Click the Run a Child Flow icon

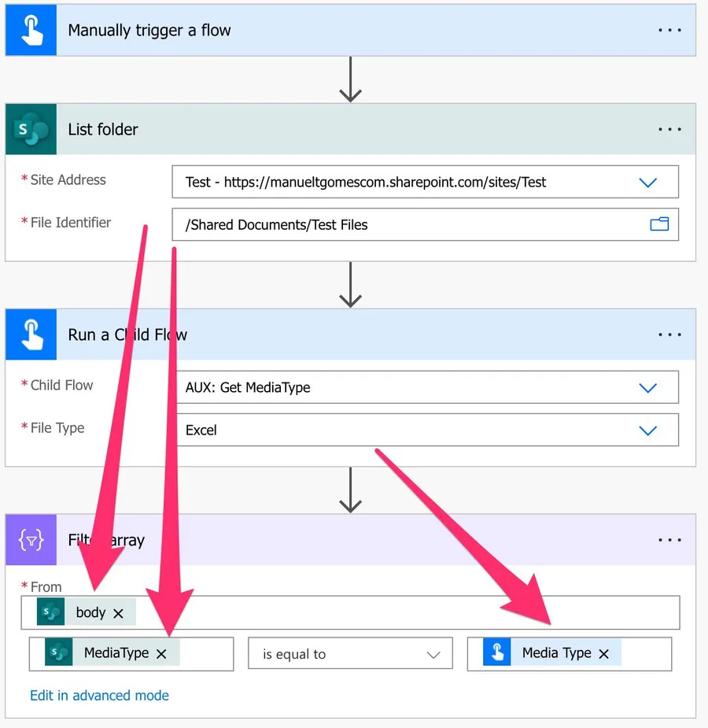[x=31, y=334]
